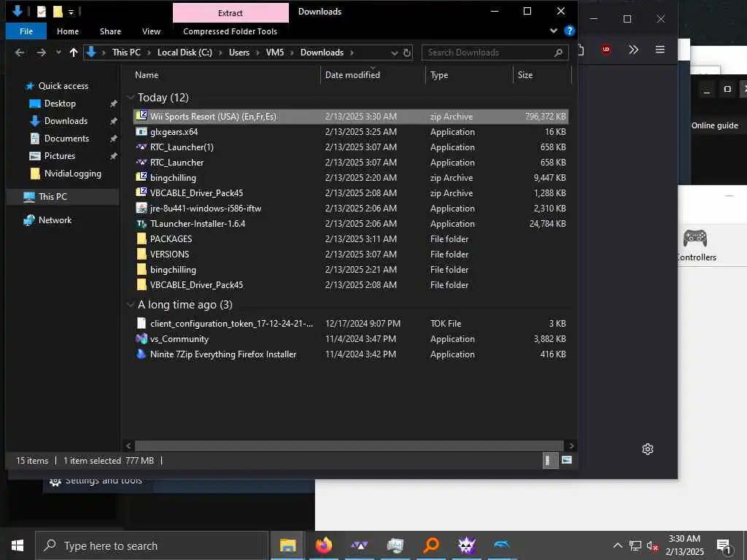Click the Windows Start button
Screen dimensions: 747x560
[x=18, y=545]
